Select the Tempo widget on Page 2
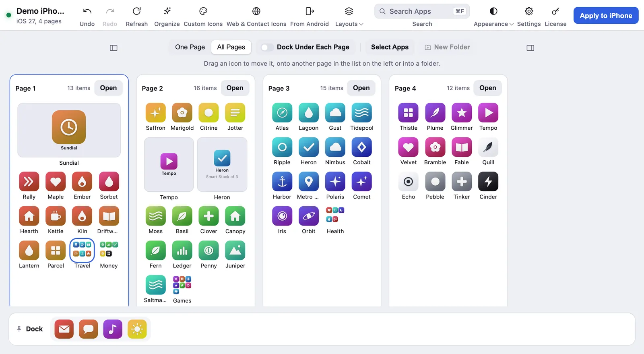The image size is (644, 354). coord(169,164)
